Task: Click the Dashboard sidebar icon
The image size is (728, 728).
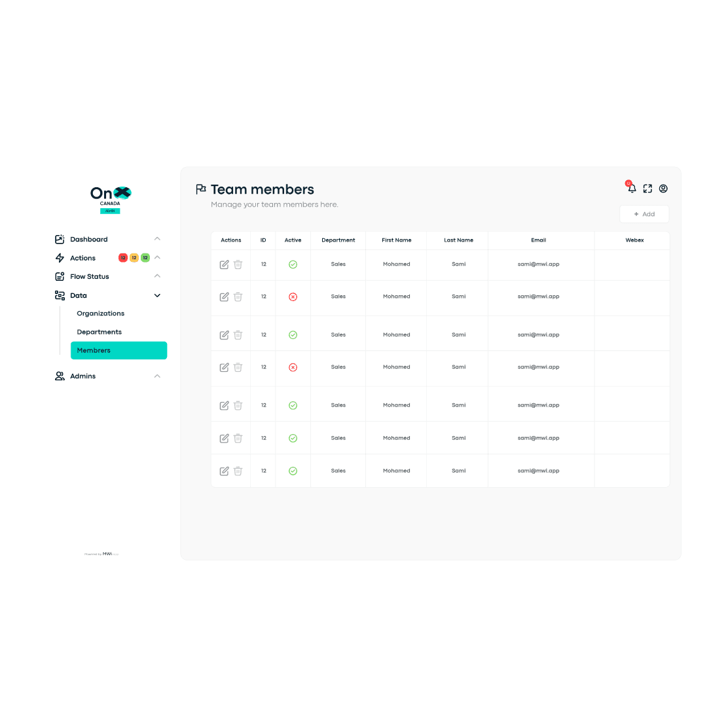Action: tap(60, 240)
